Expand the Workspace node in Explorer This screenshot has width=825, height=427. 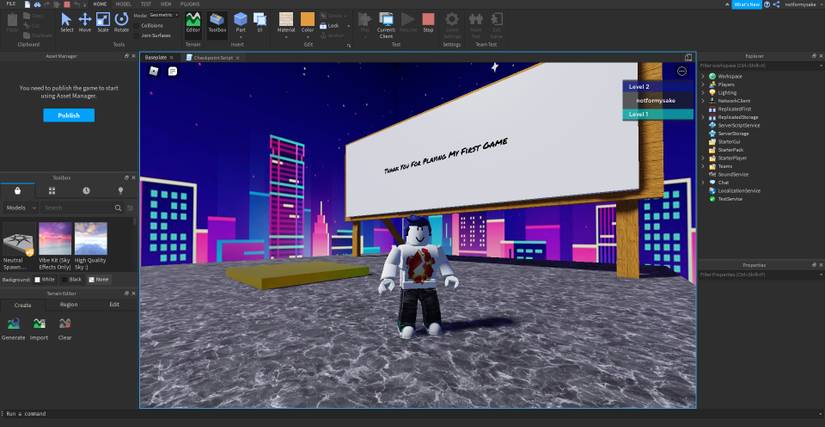tap(703, 76)
